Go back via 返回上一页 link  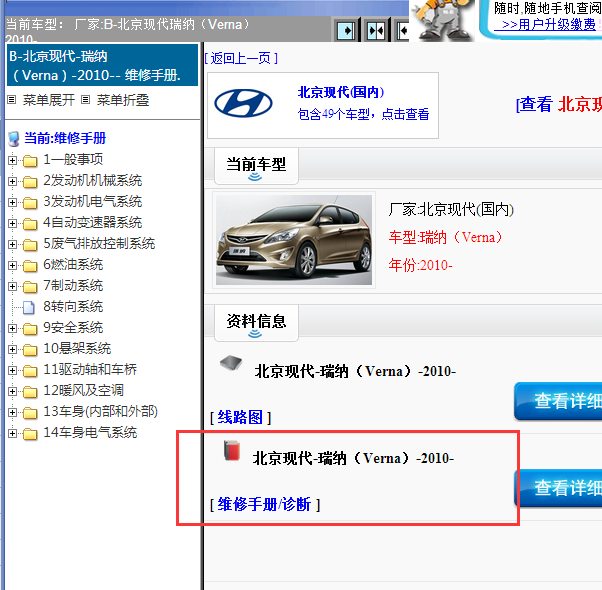pos(241,58)
